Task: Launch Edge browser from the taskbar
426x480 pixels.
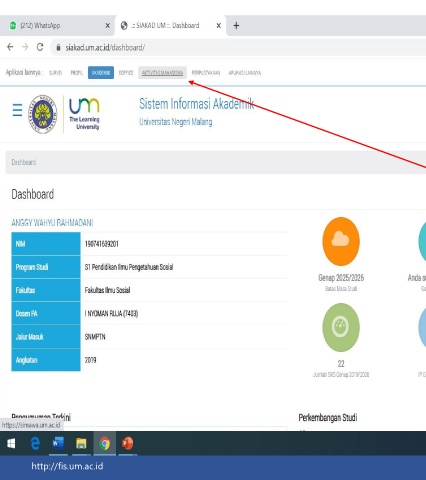Action: pyautogui.click(x=35, y=443)
